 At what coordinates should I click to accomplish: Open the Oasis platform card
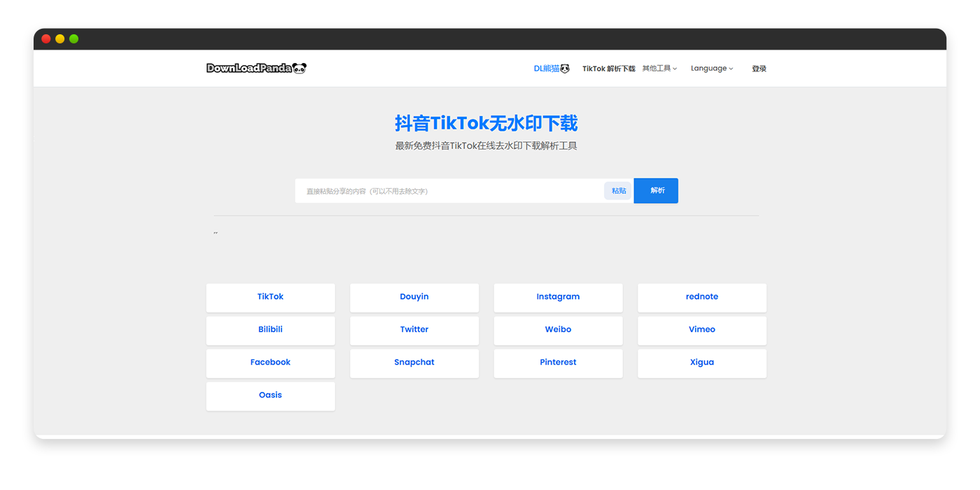click(270, 395)
